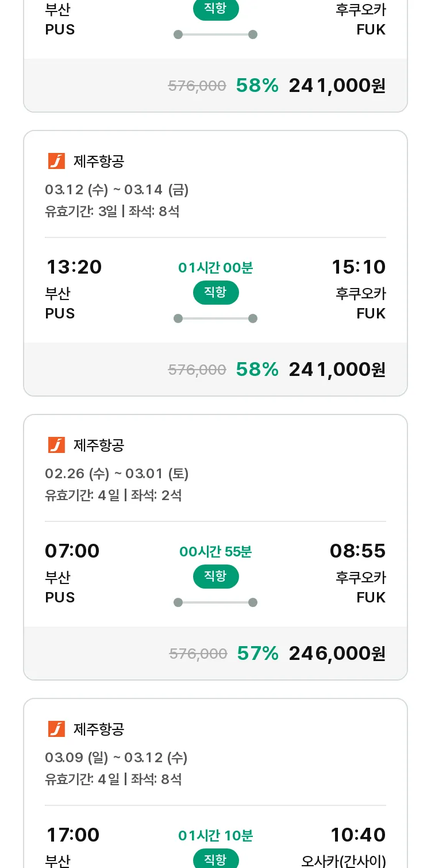Tap the route line under 01시간 00분

[215, 318]
